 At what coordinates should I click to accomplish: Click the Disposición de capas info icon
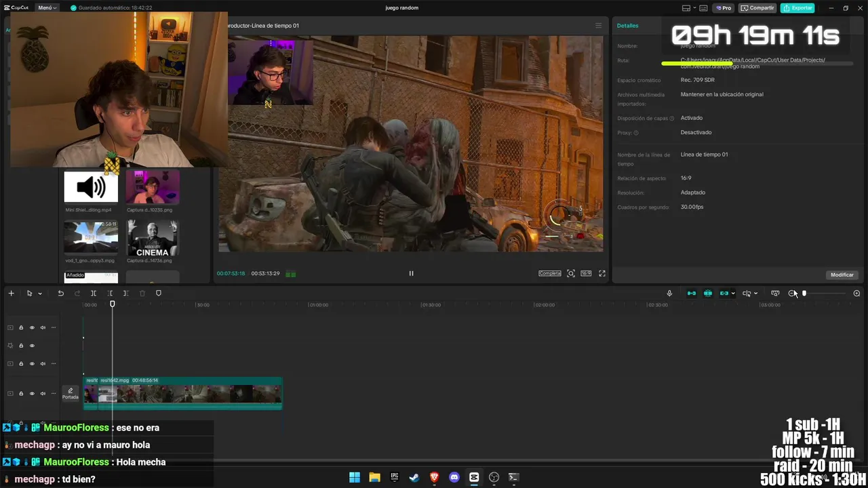(672, 119)
